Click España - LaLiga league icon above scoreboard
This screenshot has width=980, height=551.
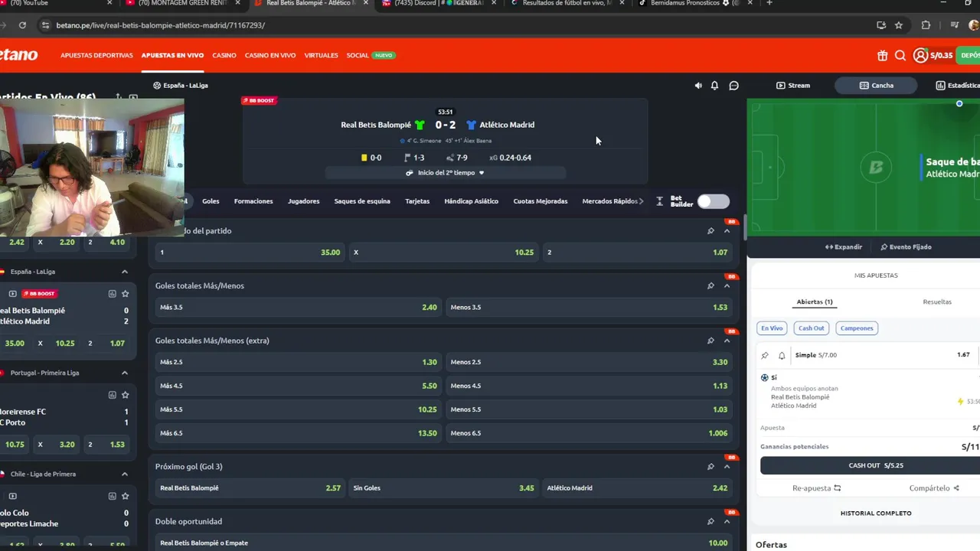tap(157, 86)
